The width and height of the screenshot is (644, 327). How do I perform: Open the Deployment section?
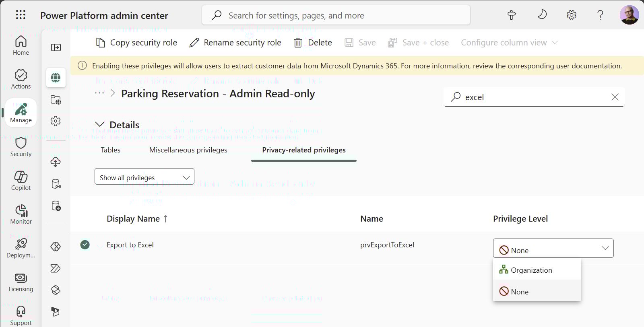coord(21,248)
